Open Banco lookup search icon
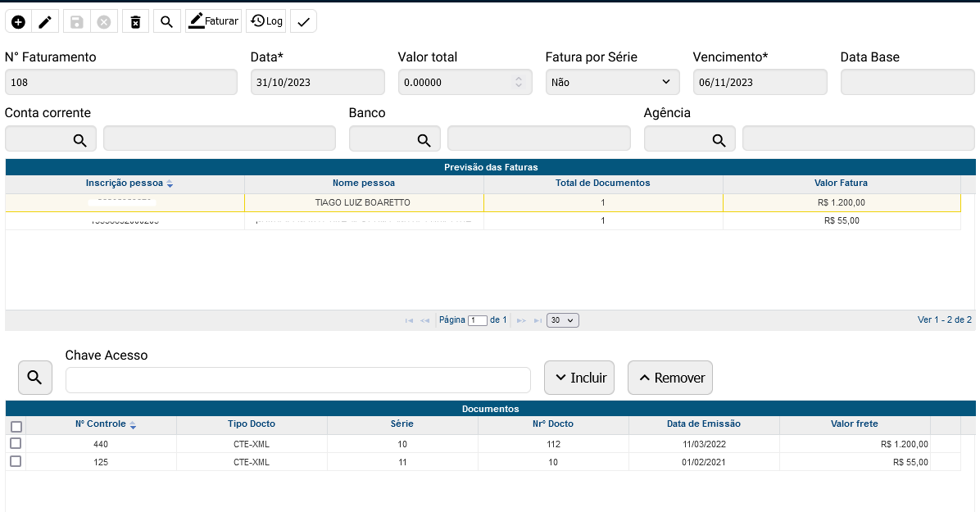 424,140
